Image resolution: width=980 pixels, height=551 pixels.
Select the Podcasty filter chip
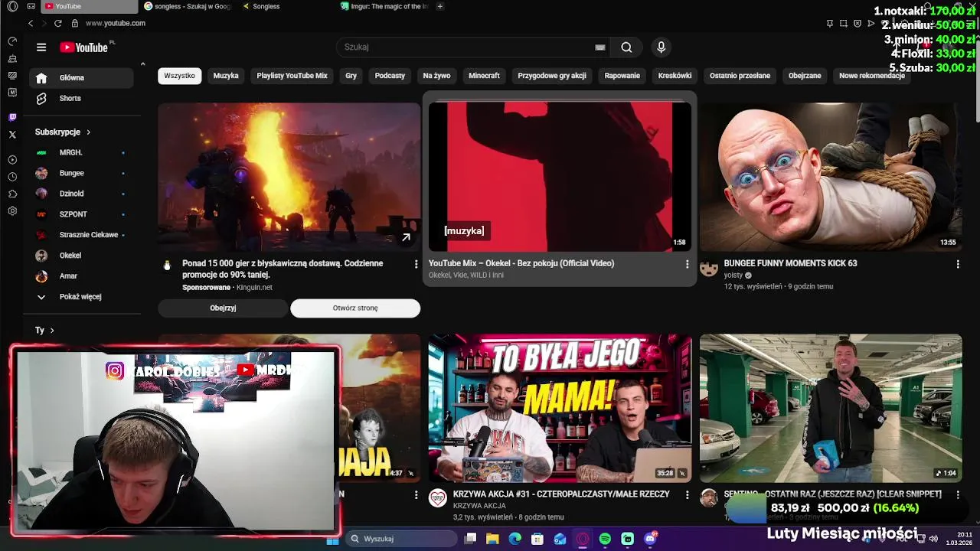[390, 76]
